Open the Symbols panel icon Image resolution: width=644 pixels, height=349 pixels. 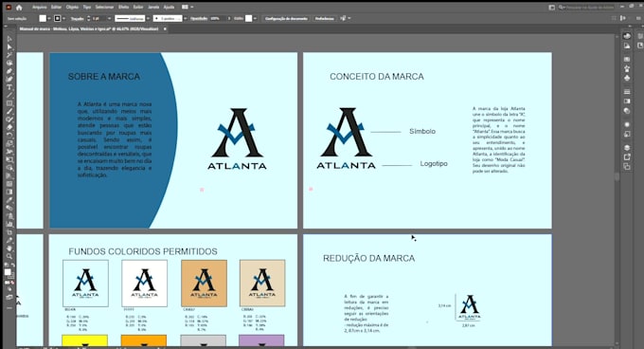pos(627,78)
